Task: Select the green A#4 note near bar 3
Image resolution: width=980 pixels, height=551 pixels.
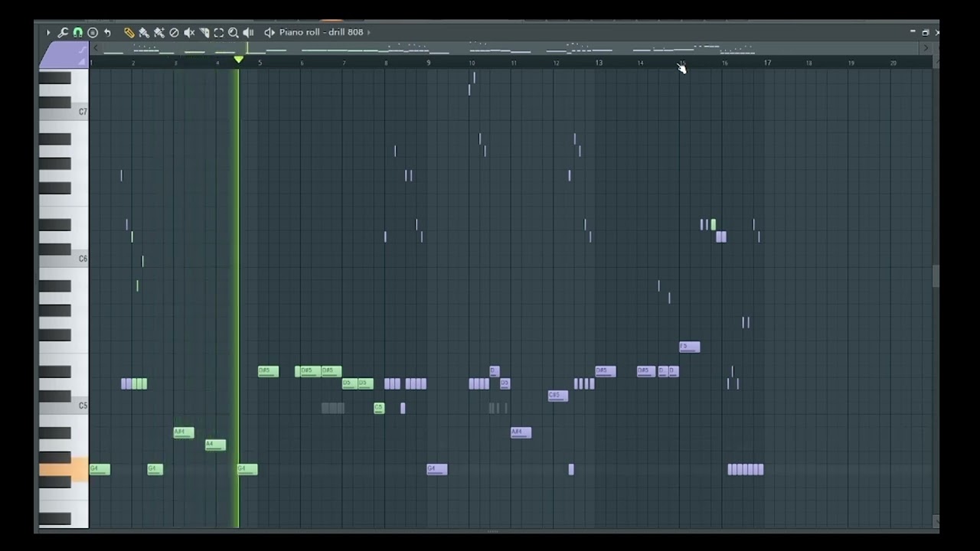Action: click(184, 432)
